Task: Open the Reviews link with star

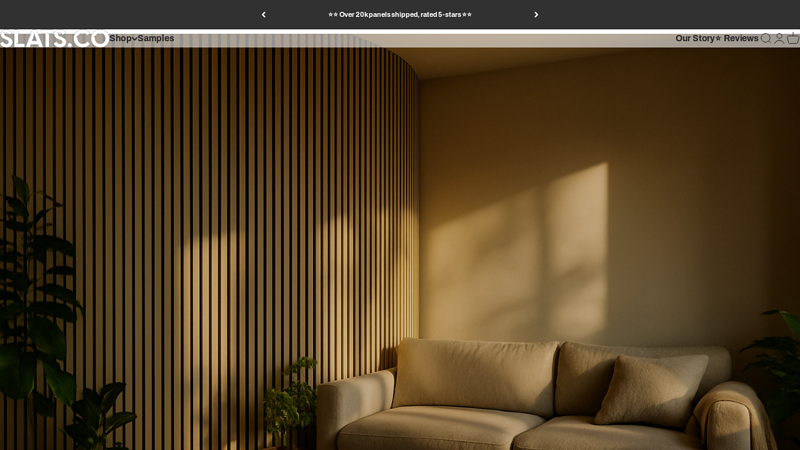Action: [x=737, y=38]
